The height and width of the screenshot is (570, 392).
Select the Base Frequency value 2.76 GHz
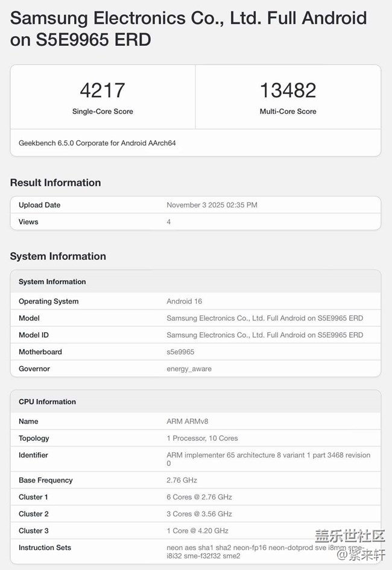pos(182,481)
